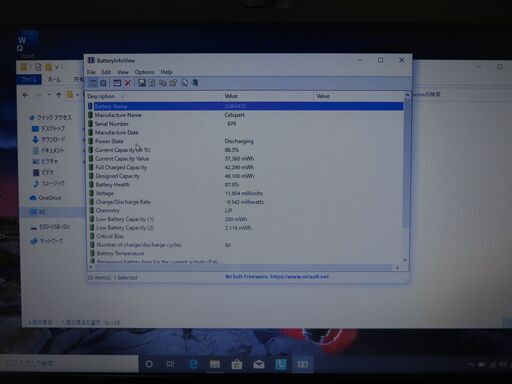Select the Current Capacity (in %) row
512x384 pixels.
[245, 150]
